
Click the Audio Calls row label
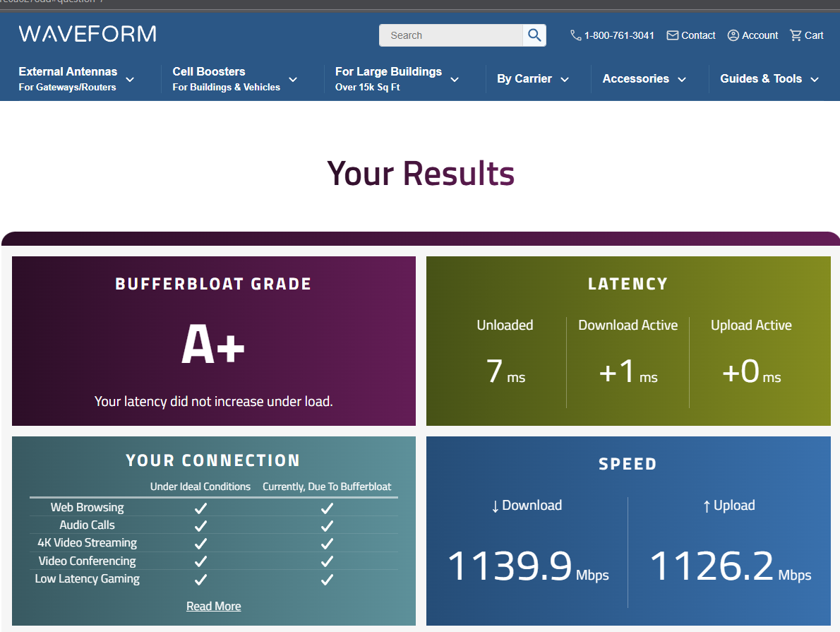coord(88,525)
